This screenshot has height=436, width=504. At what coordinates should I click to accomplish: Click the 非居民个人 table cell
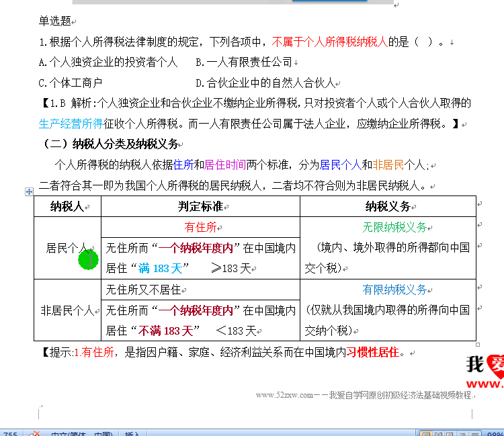67,310
